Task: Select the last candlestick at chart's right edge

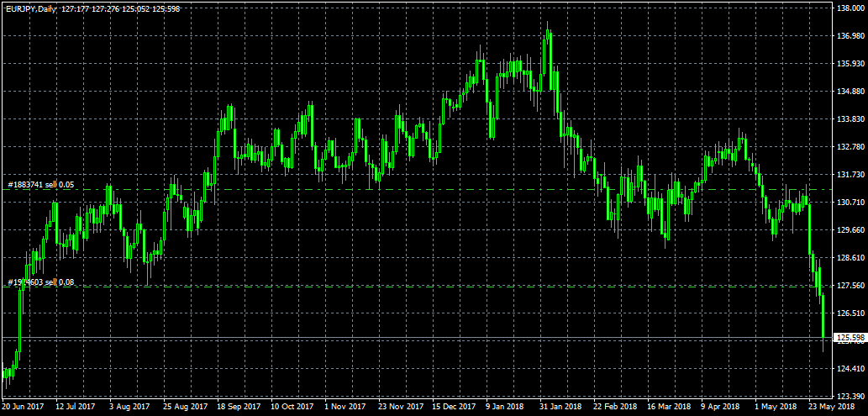Action: pyautogui.click(x=823, y=315)
